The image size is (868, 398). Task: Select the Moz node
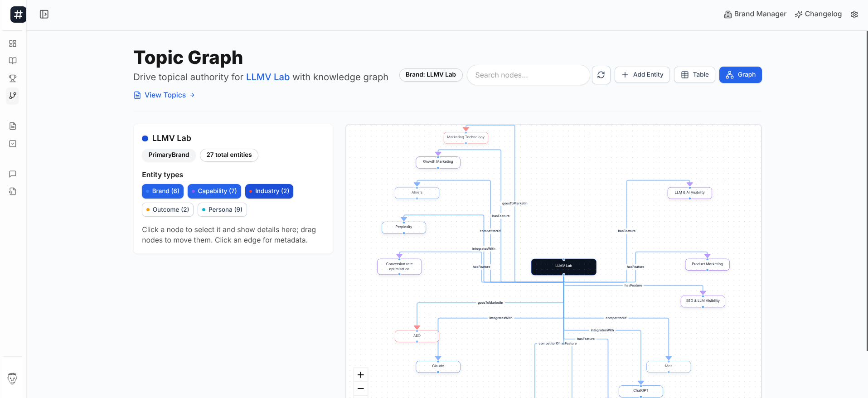tap(669, 366)
